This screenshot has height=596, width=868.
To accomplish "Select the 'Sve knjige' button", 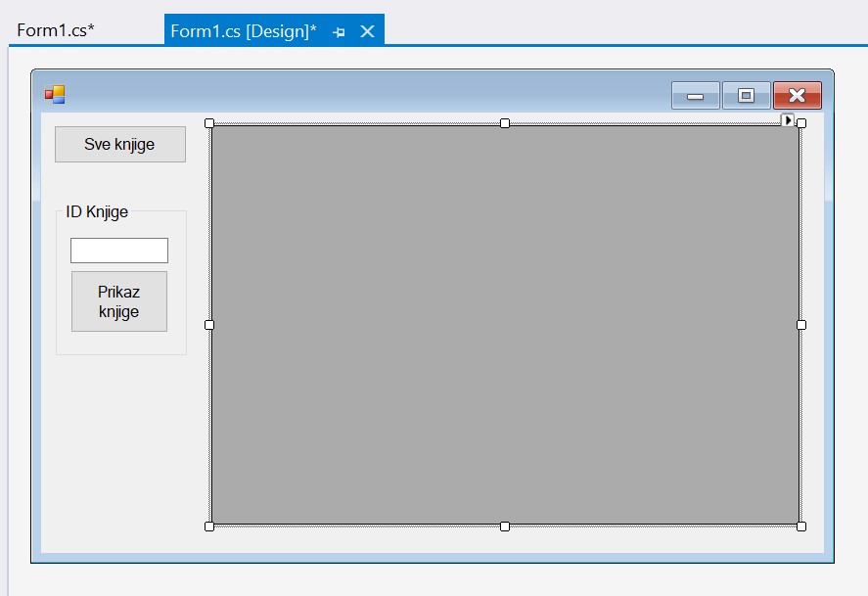I will pos(119,144).
